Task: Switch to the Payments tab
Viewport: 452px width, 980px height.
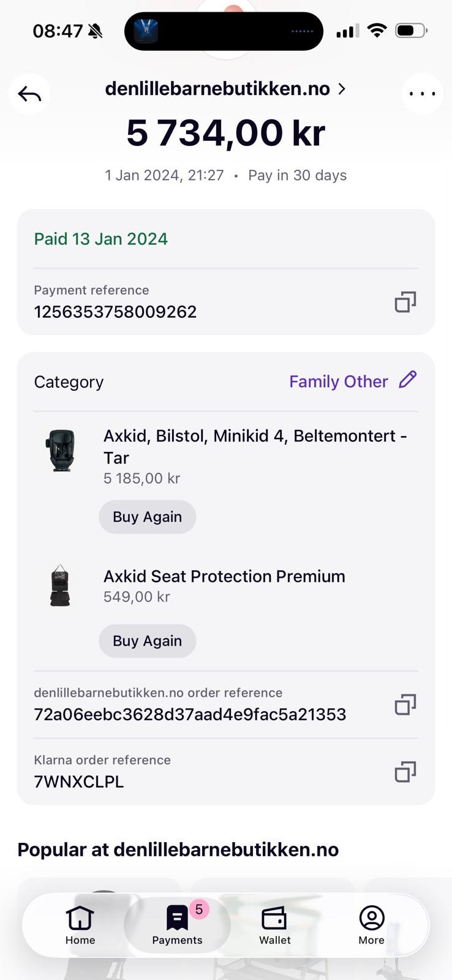Action: pyautogui.click(x=177, y=925)
